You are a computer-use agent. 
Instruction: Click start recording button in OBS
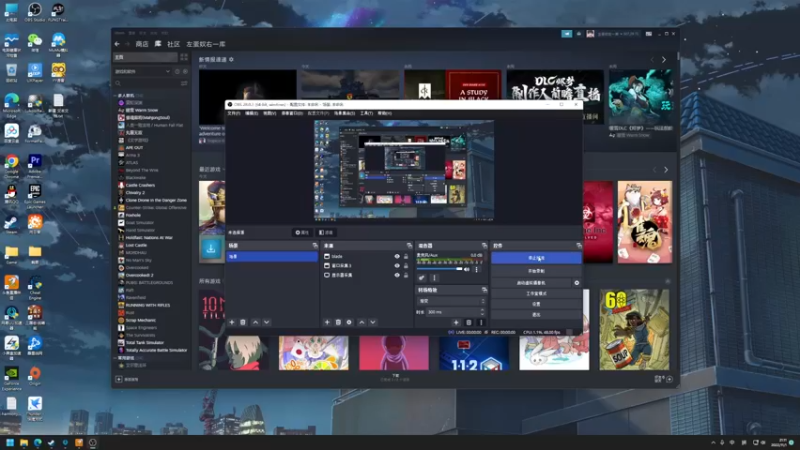pyautogui.click(x=536, y=271)
